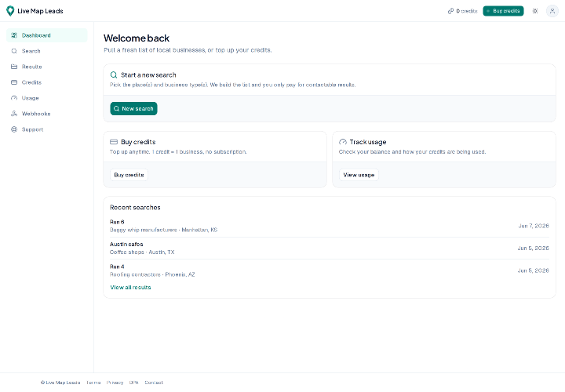Image resolution: width=565 pixels, height=392 pixels.
Task: Click the Credits card icon in sidebar
Action: 14,82
